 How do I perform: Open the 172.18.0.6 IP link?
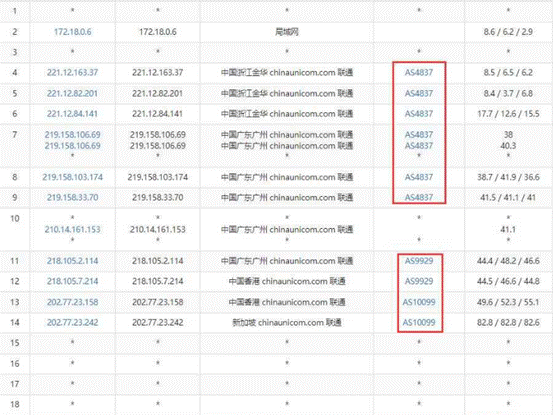point(72,32)
